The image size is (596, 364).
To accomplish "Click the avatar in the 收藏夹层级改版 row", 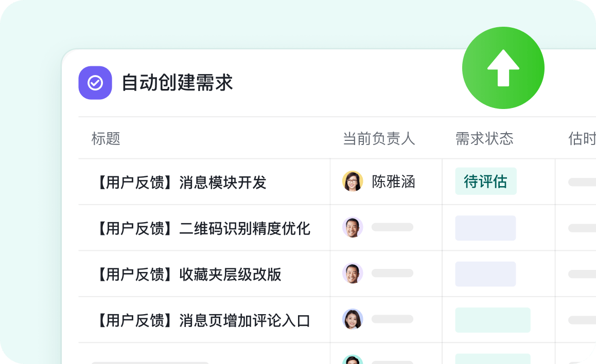I will [353, 274].
